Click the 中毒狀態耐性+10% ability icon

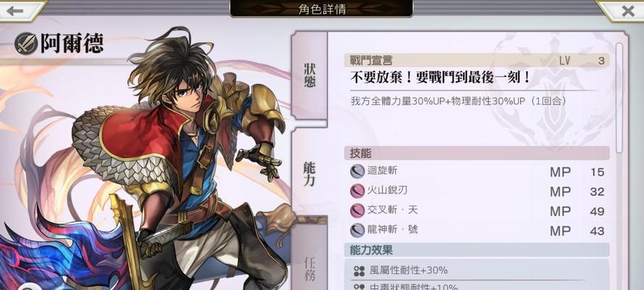359,287
